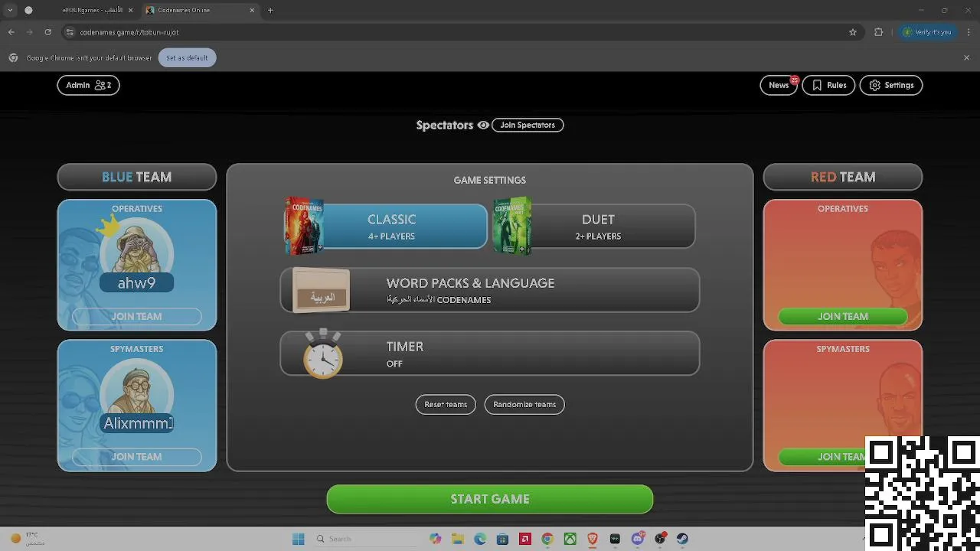Image resolution: width=980 pixels, height=551 pixels.
Task: Click the address bar URL
Action: 129,32
